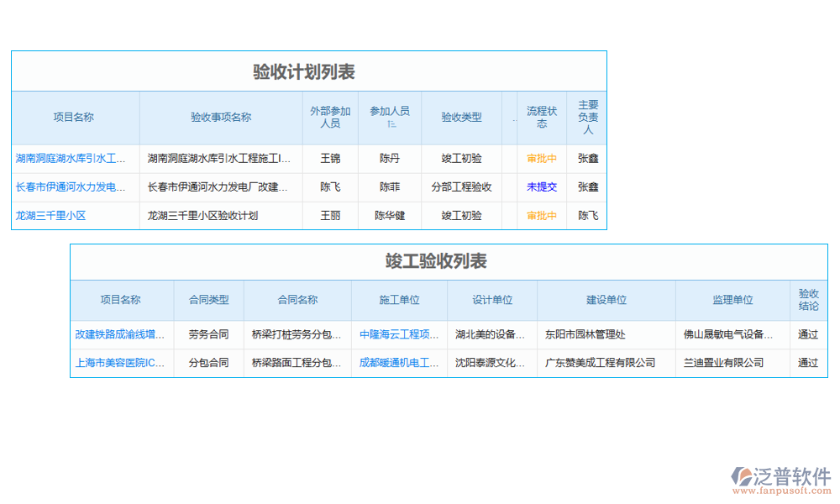The width and height of the screenshot is (840, 504).
Task: Open the 成都暖通机电工... construction unit link
Action: point(396,363)
